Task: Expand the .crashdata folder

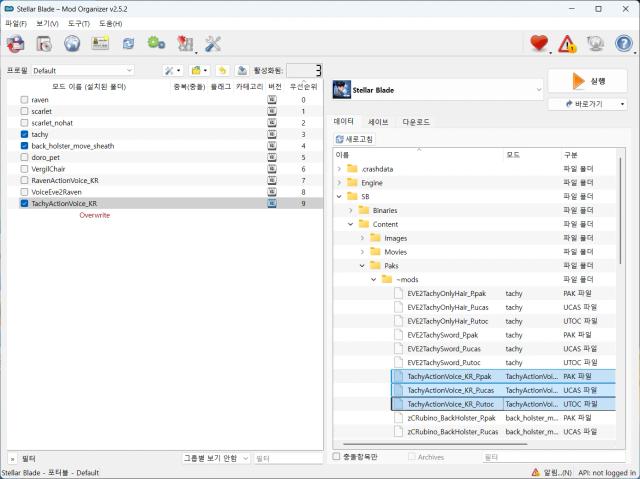Action: (x=339, y=169)
